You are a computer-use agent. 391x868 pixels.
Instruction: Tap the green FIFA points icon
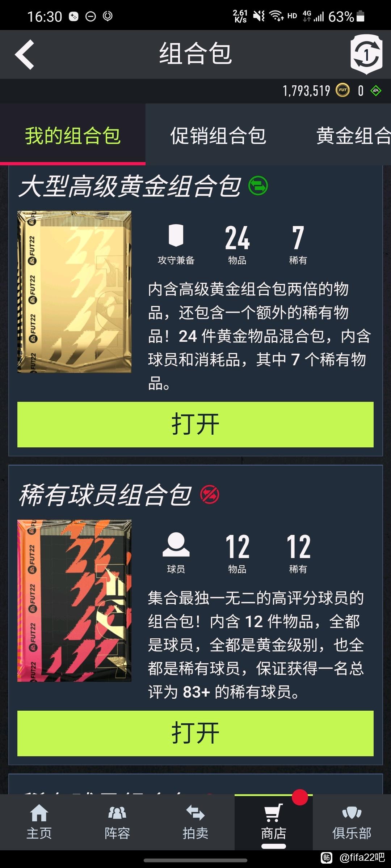[376, 91]
